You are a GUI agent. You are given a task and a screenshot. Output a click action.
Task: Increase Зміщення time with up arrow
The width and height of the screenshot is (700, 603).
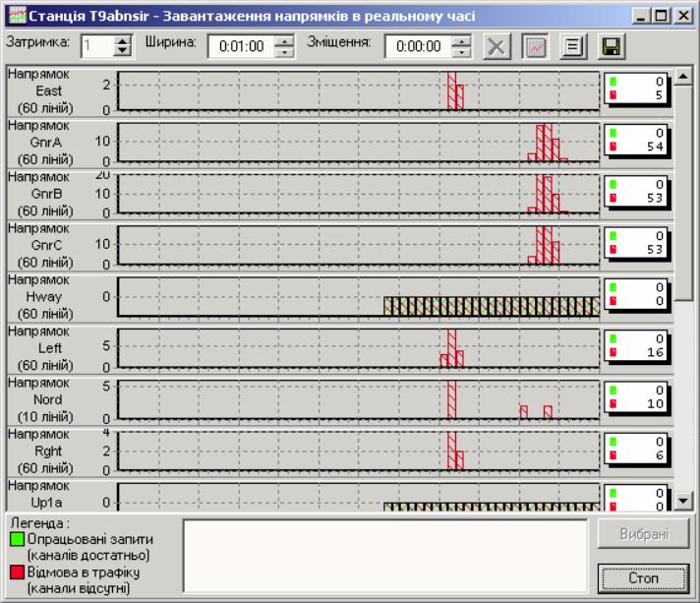coord(461,41)
